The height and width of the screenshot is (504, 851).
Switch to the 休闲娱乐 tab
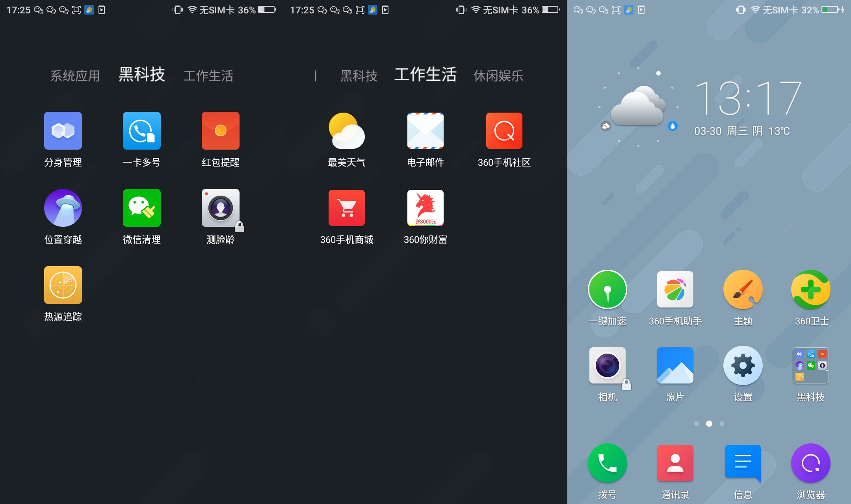point(498,76)
